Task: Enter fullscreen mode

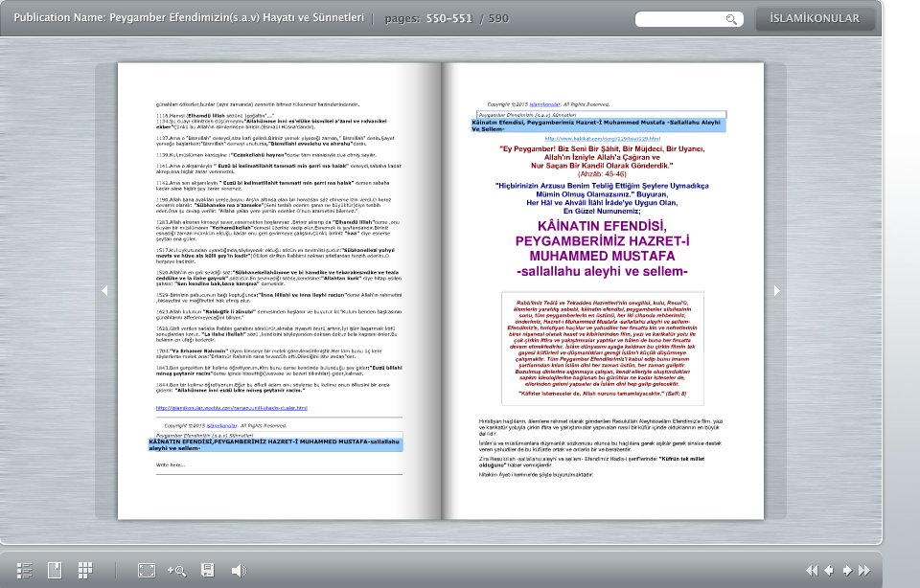Action: (147, 570)
